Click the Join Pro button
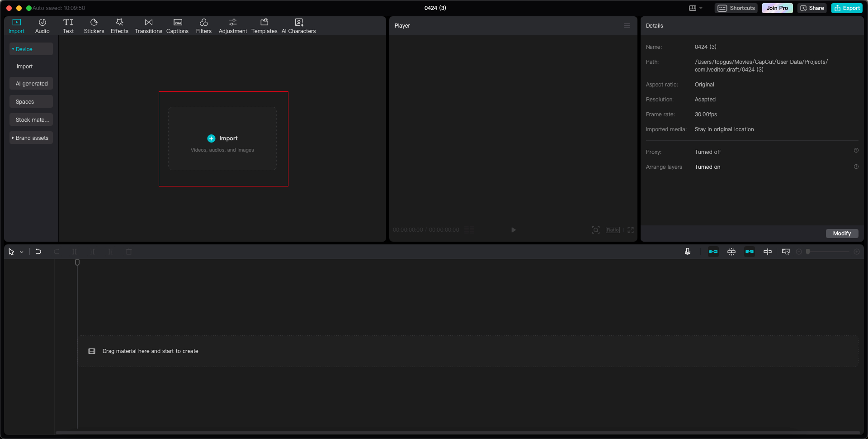Image resolution: width=868 pixels, height=439 pixels. (777, 8)
